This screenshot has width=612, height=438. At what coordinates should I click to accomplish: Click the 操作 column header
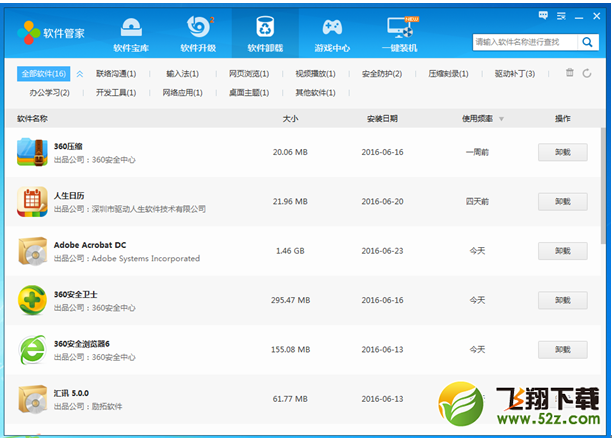point(562,119)
